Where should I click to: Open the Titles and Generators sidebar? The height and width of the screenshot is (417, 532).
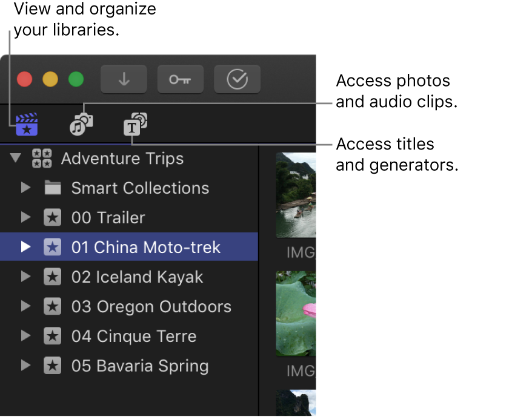[x=135, y=124]
